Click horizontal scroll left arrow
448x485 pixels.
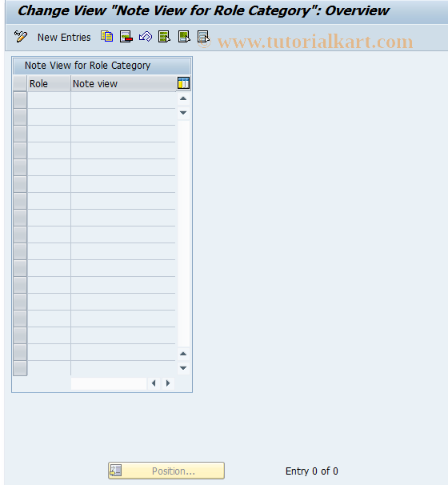154,383
